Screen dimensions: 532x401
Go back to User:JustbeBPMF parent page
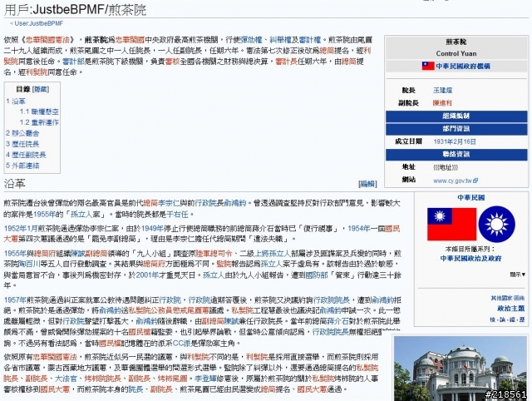39,23
